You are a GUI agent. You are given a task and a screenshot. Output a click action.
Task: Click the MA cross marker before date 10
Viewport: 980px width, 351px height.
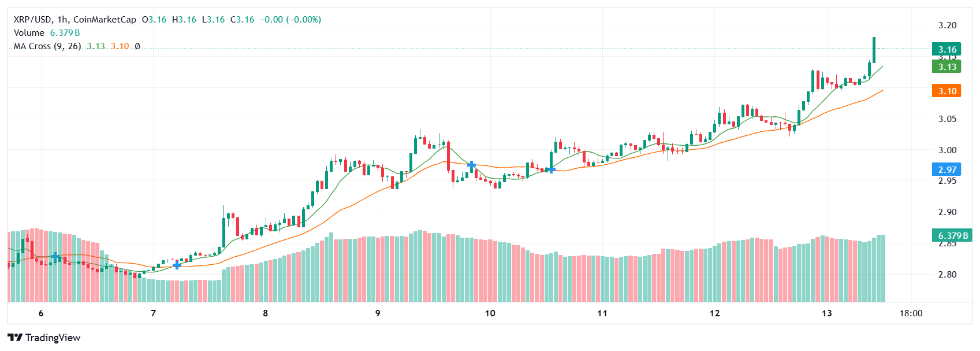[x=471, y=165]
